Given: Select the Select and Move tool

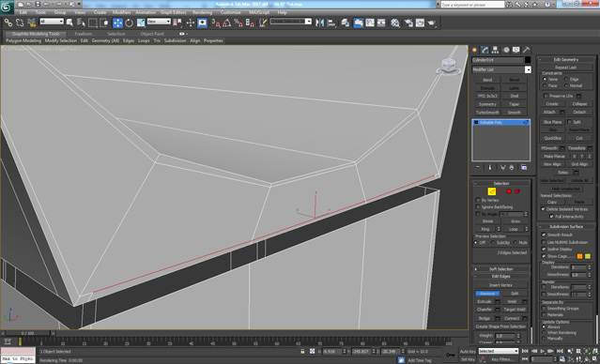Looking at the screenshot, I should pyautogui.click(x=117, y=23).
